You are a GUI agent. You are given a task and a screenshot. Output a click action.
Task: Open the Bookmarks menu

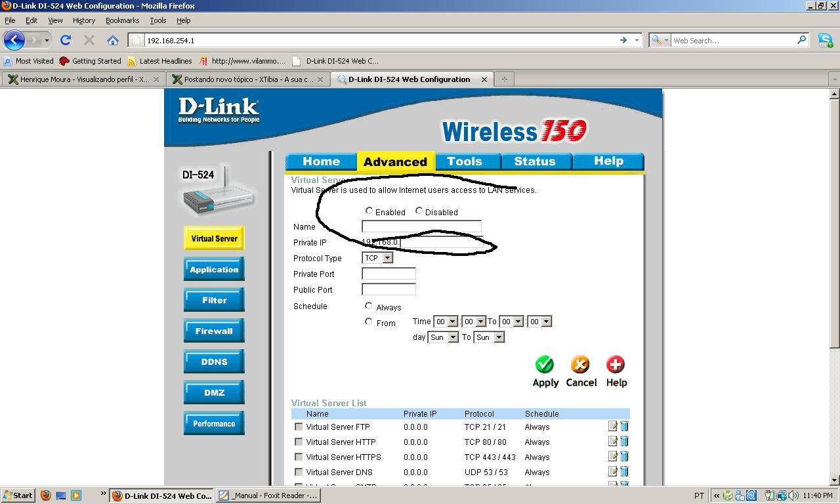coord(123,20)
